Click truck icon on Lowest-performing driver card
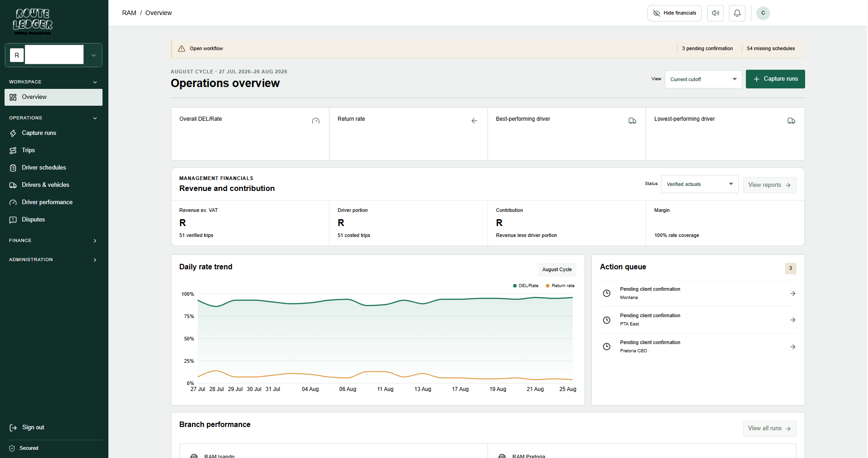The height and width of the screenshot is (458, 868). coord(791,121)
